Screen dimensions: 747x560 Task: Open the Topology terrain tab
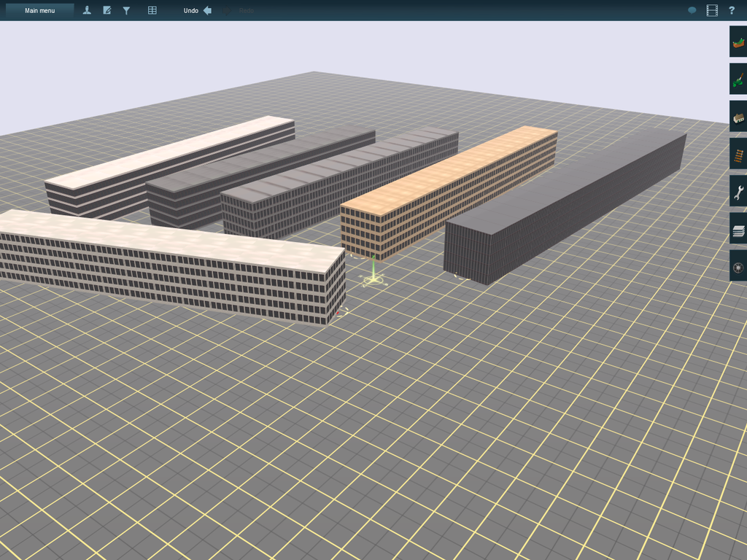[738, 42]
